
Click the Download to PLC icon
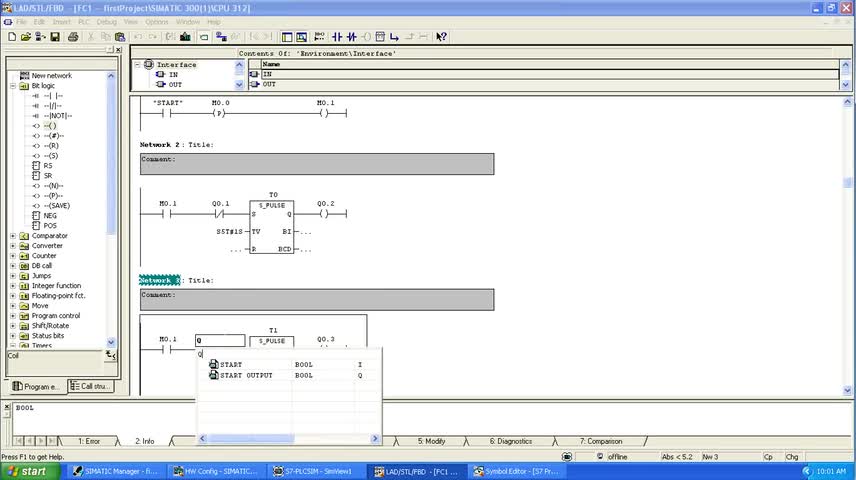(x=186, y=37)
